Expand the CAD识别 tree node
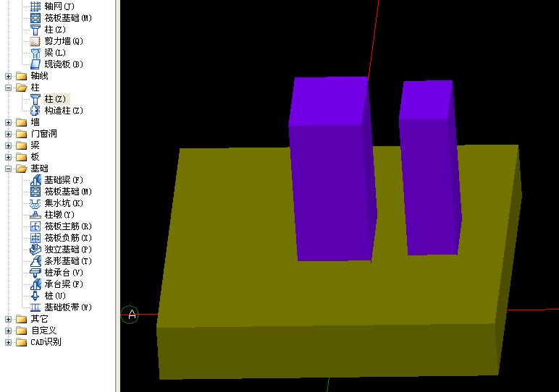Viewport: 559px width, 392px height. point(8,342)
